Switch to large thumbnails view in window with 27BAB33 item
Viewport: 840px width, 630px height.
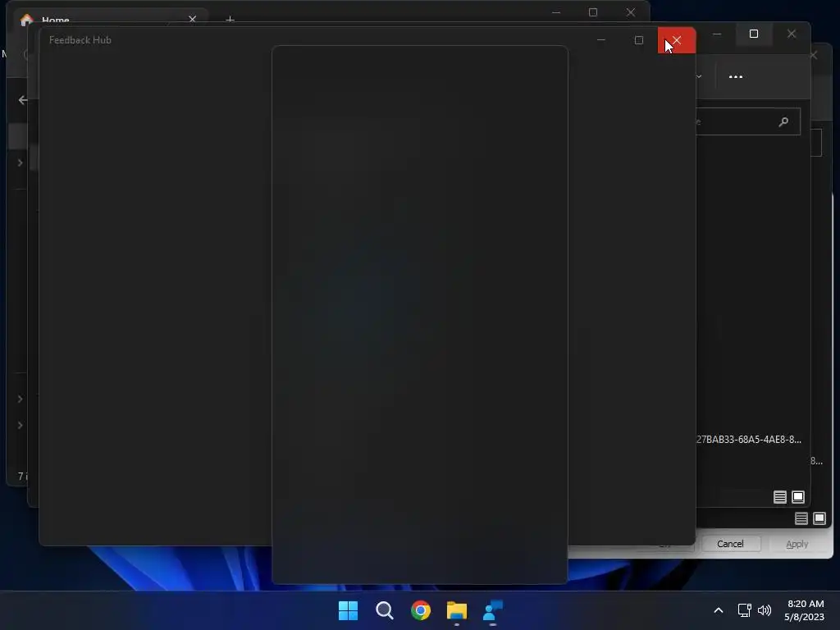pyautogui.click(x=798, y=497)
